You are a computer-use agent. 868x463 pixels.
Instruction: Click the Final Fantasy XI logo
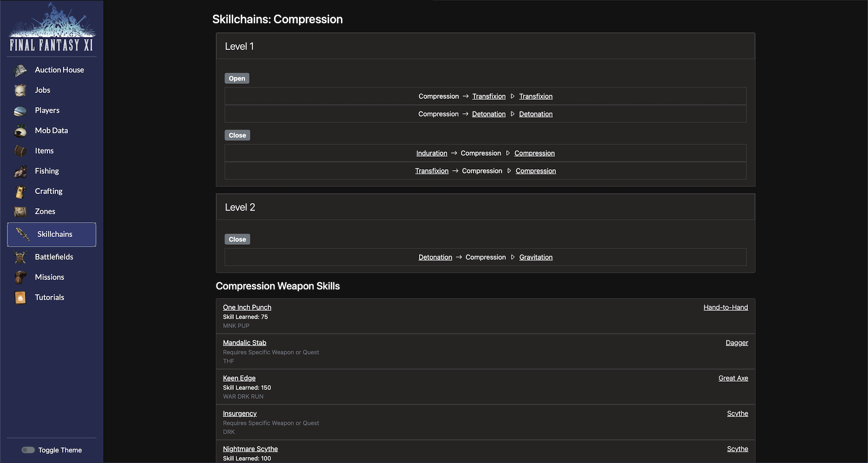52,28
